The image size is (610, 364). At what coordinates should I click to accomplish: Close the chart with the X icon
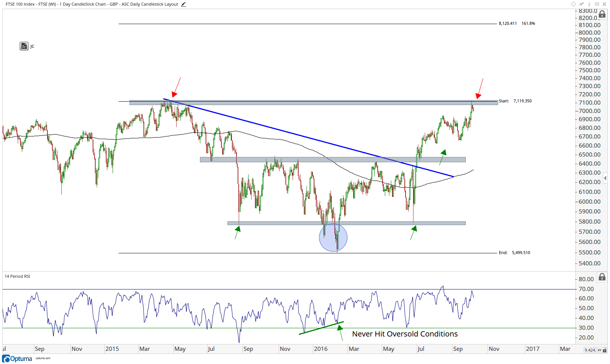tap(604, 4)
